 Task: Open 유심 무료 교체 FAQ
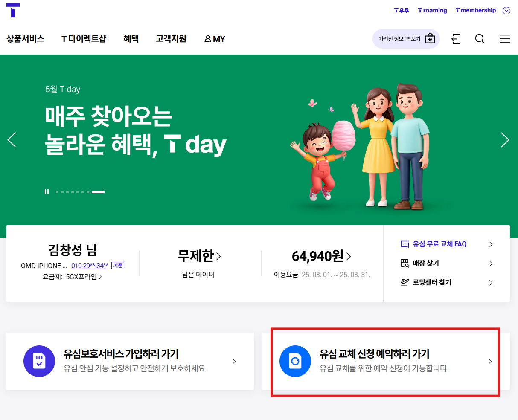click(x=447, y=244)
